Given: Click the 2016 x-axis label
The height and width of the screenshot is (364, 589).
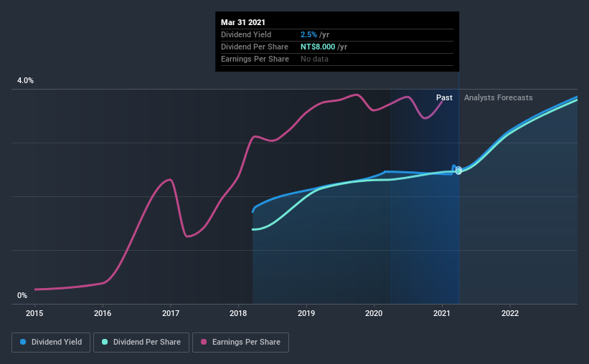Looking at the screenshot, I should coord(103,313).
